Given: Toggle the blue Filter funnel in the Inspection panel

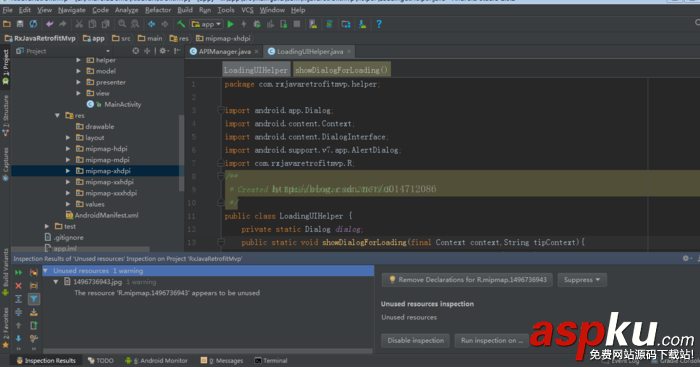Looking at the screenshot, I should click(33, 299).
